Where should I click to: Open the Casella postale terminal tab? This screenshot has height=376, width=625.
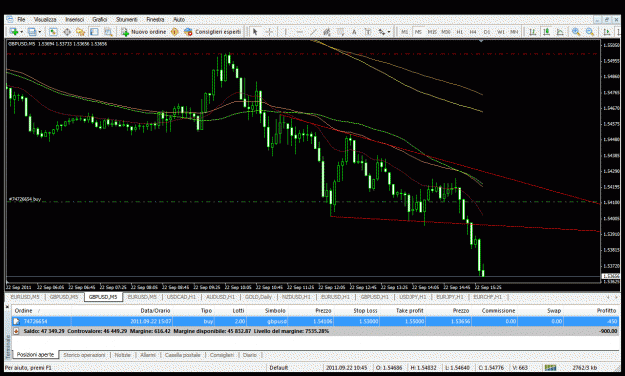tap(183, 355)
